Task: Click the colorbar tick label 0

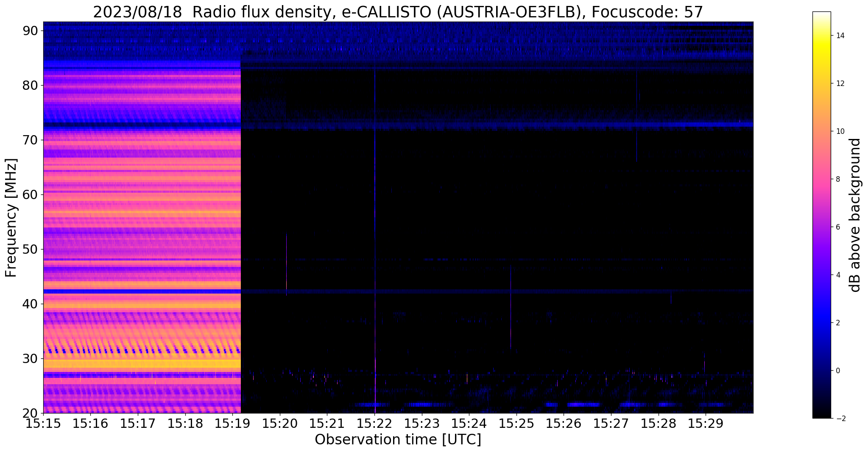Action: point(837,371)
